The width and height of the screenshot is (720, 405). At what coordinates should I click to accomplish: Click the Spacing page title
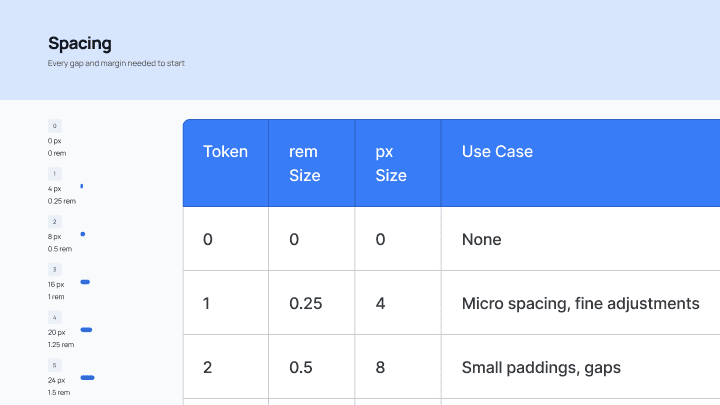coord(79,44)
